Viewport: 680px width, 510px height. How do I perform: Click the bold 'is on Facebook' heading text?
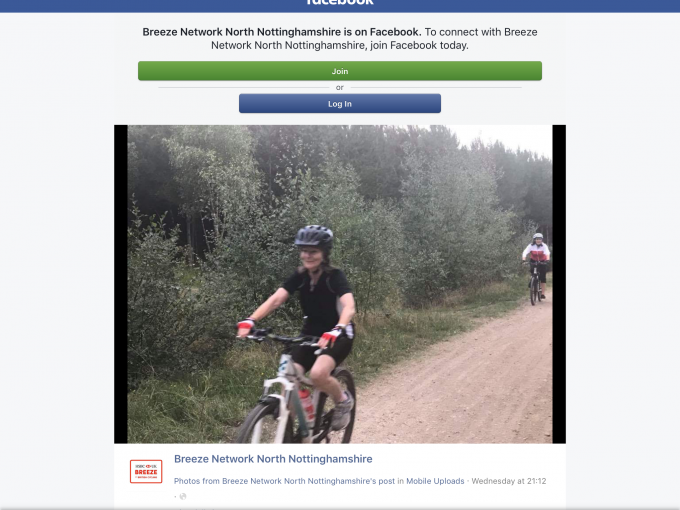(282, 32)
